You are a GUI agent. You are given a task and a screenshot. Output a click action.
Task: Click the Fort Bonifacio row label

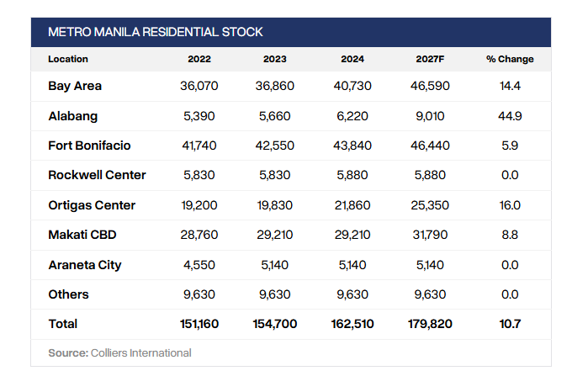pyautogui.click(x=90, y=146)
